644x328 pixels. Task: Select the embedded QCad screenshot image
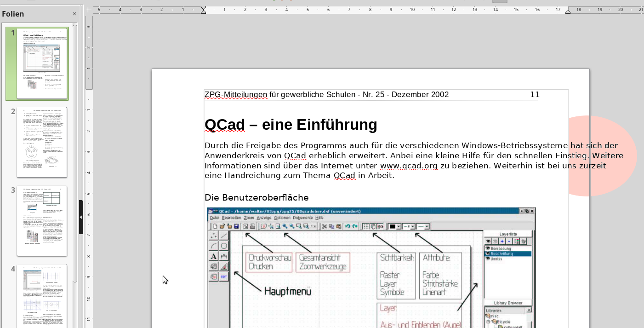371,268
